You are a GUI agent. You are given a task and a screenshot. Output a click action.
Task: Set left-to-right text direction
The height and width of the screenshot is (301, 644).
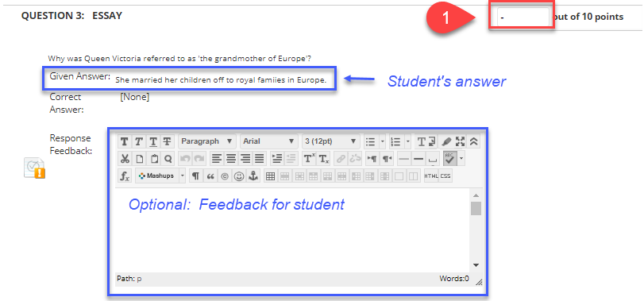pyautogui.click(x=372, y=159)
